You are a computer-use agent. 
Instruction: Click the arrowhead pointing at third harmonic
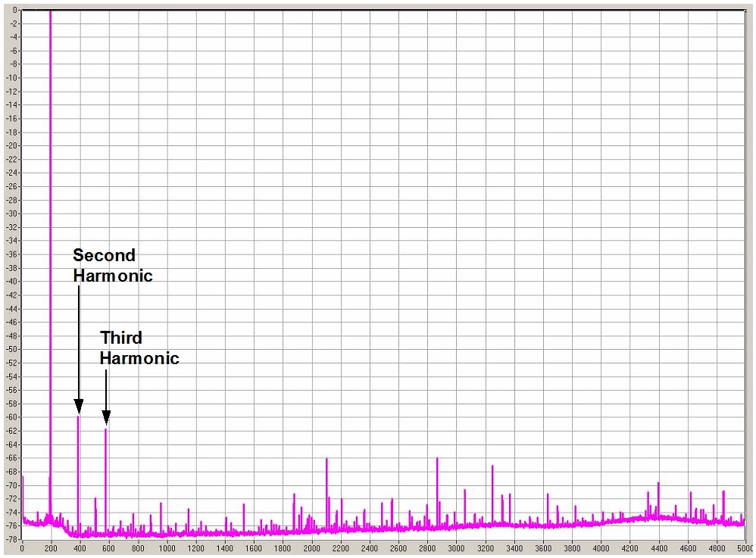pyautogui.click(x=106, y=418)
